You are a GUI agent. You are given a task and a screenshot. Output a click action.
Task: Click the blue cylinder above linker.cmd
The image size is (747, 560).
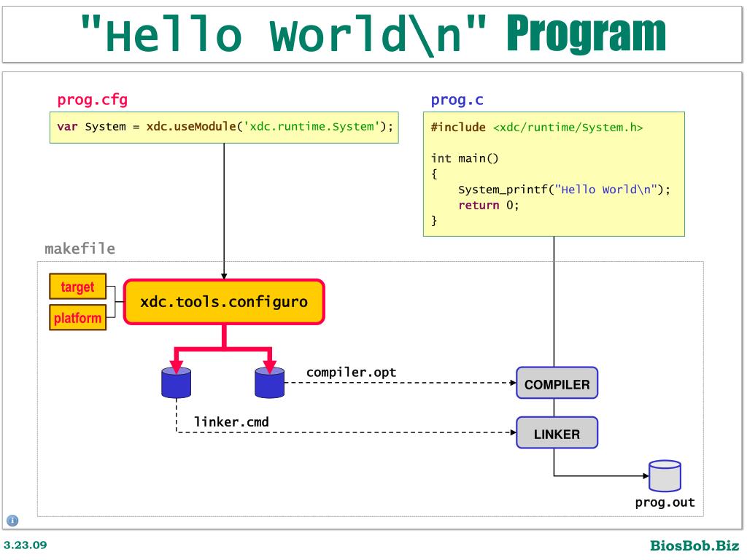point(177,382)
